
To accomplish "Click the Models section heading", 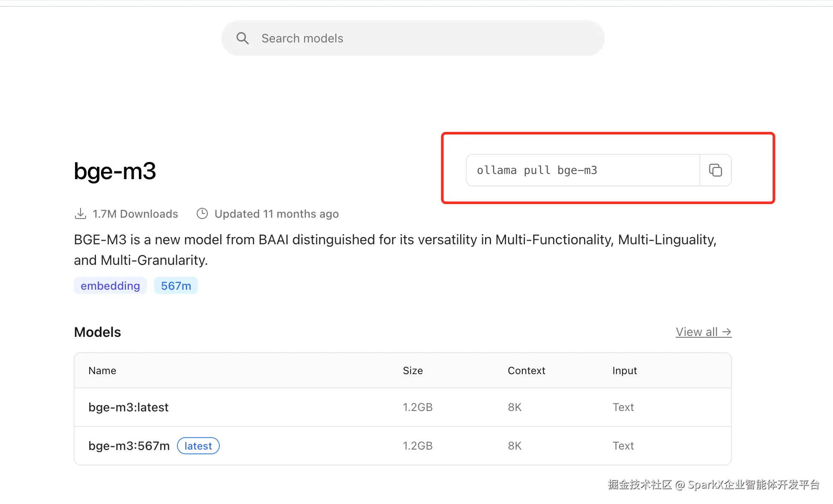I will click(97, 332).
